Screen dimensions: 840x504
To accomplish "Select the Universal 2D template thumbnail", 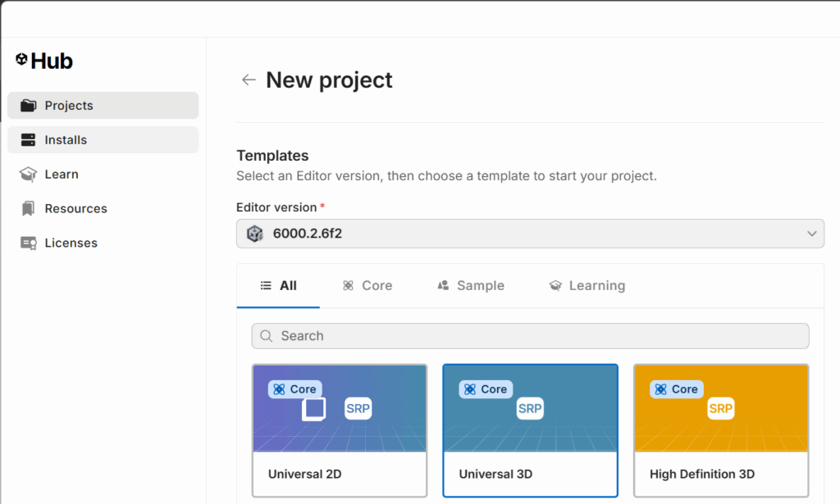I will point(340,409).
